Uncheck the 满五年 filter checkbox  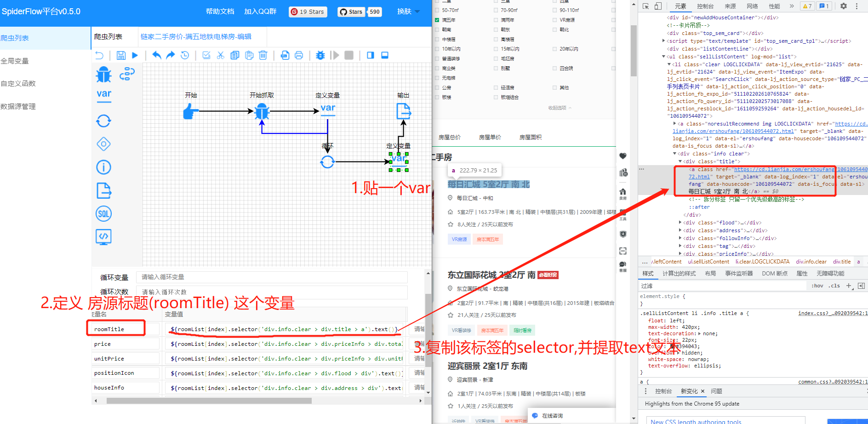[437, 20]
